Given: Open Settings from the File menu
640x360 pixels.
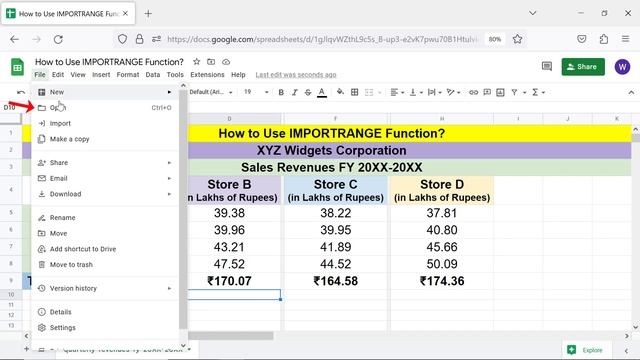Looking at the screenshot, I should (x=105, y=327).
